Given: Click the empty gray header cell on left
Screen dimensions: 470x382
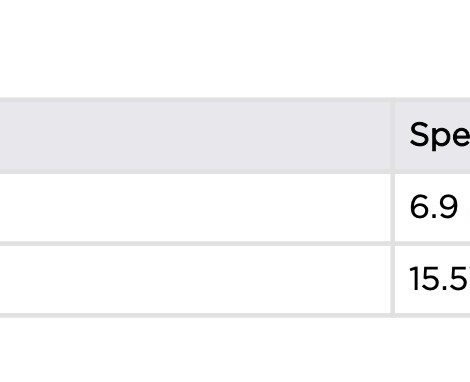Looking at the screenshot, I should 195,136.
